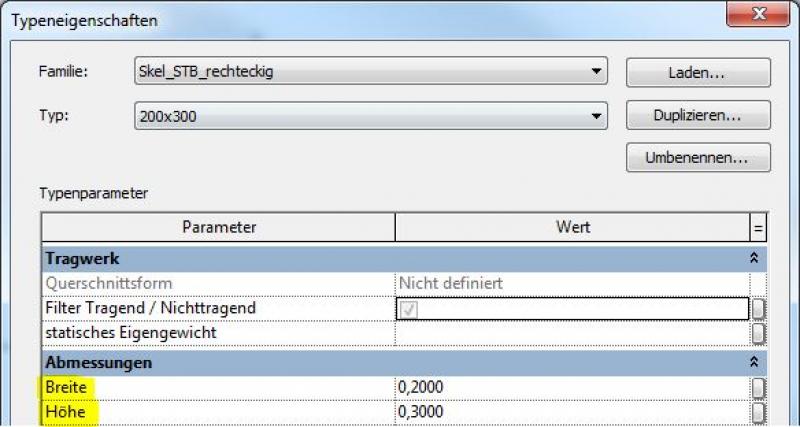Image resolution: width=800 pixels, height=427 pixels.
Task: Click associate button next to Höhe value
Action: (x=758, y=412)
